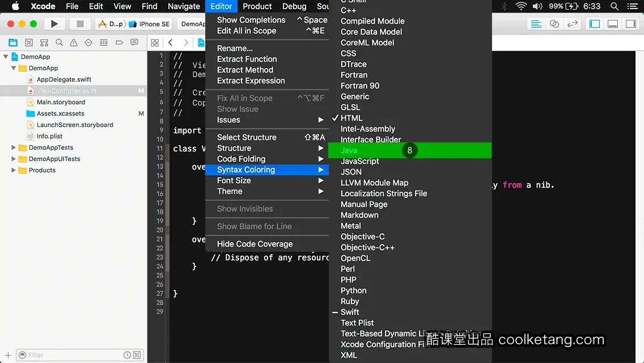This screenshot has height=363, width=644.
Task: Toggle the Utilities inspector panel
Action: pyautogui.click(x=631, y=24)
